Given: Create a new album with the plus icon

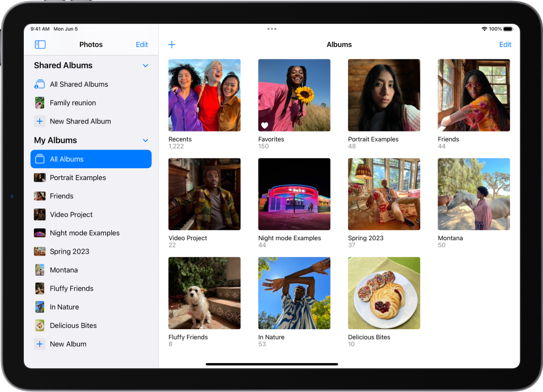Looking at the screenshot, I should click(172, 44).
